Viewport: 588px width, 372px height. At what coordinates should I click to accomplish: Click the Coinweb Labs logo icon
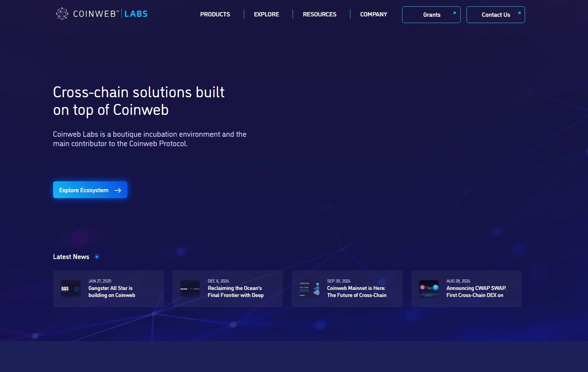tap(63, 13)
